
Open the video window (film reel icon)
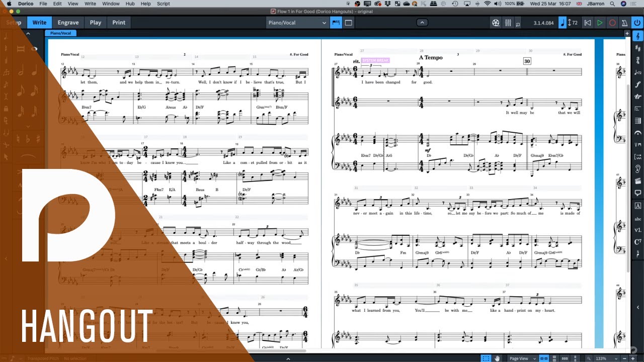tap(496, 23)
